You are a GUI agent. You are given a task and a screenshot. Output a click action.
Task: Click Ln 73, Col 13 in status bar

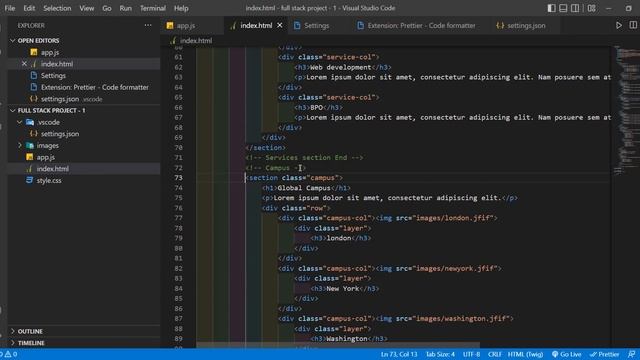point(399,354)
